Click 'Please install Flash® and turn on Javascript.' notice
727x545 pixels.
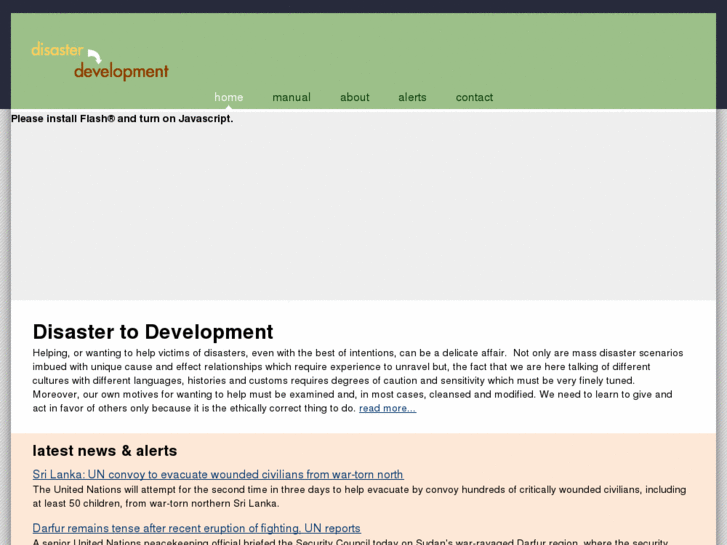tap(122, 119)
